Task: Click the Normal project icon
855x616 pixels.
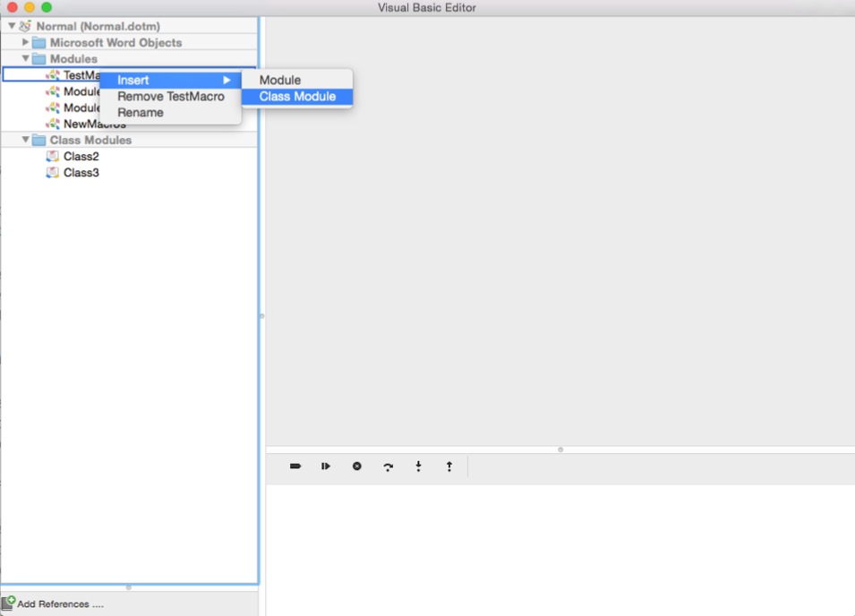Action: (x=25, y=26)
